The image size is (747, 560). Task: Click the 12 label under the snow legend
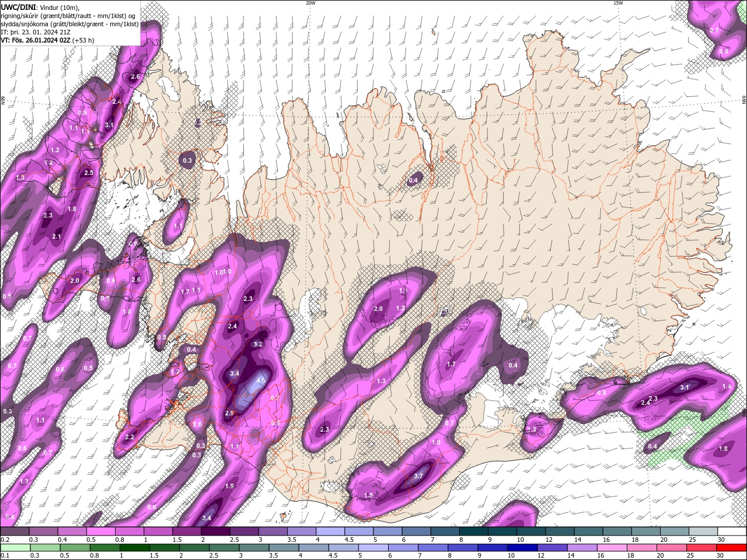[548, 540]
